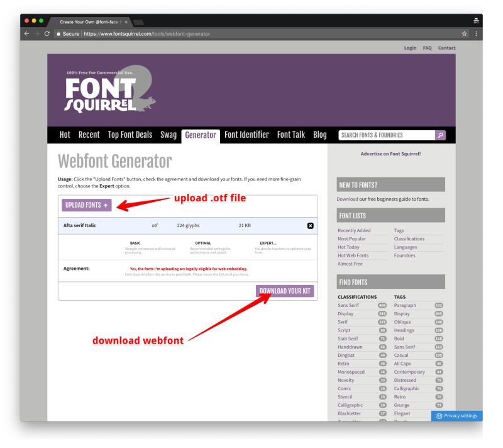Select the Oblique tag

[402, 322]
